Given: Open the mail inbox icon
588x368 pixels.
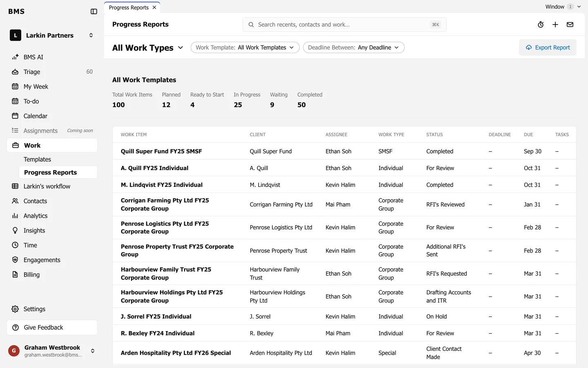Looking at the screenshot, I should pyautogui.click(x=570, y=25).
